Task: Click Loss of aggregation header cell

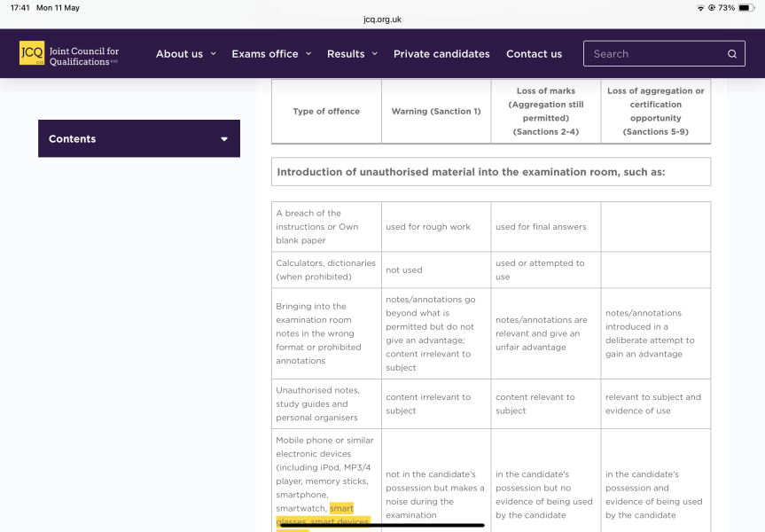Action: [656, 112]
